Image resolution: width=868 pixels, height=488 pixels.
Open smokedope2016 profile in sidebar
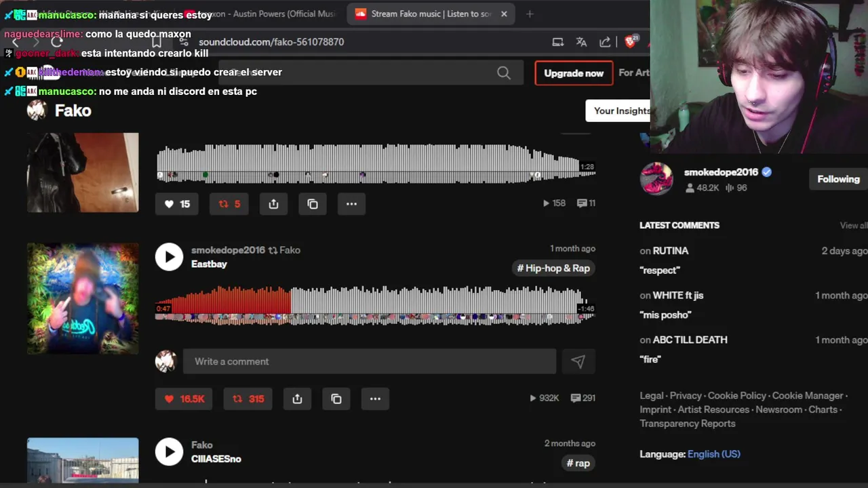click(721, 172)
